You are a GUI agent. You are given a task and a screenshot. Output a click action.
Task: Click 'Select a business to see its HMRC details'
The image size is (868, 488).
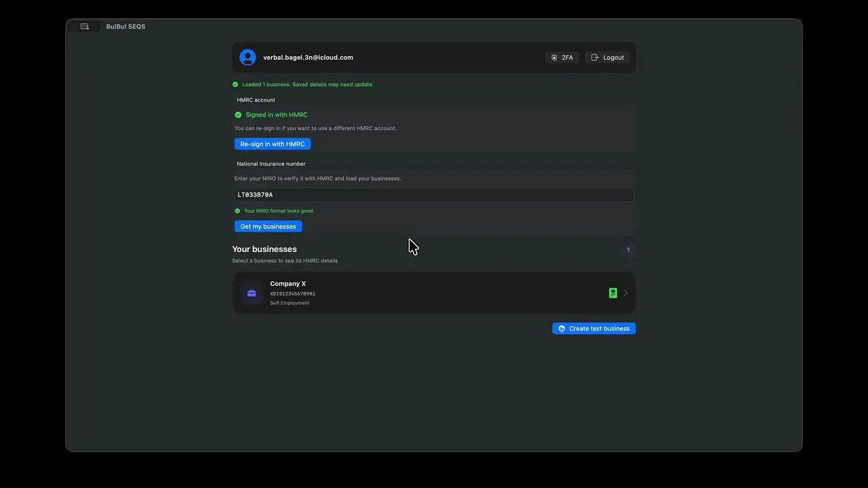click(285, 261)
